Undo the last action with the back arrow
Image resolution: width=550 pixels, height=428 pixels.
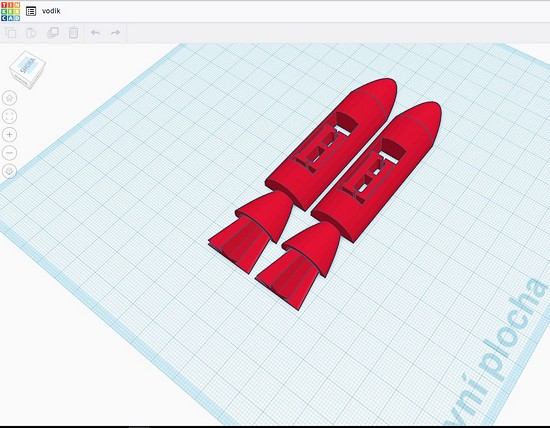(x=95, y=33)
